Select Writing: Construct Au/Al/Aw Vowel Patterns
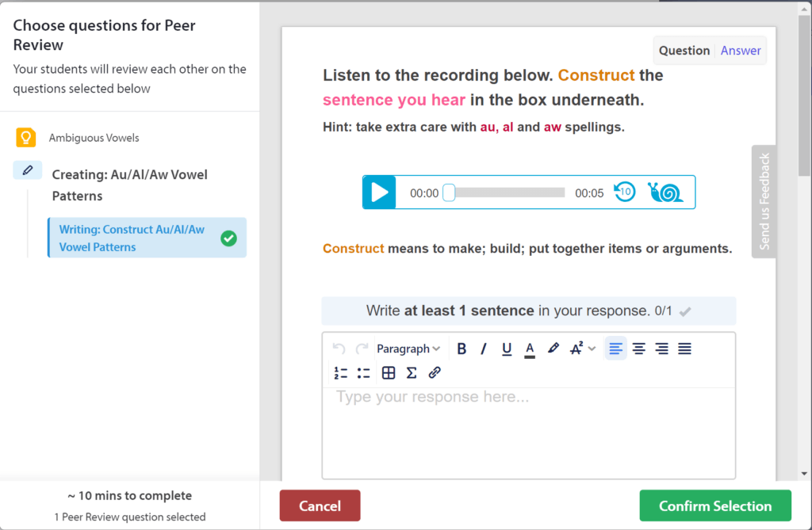The width and height of the screenshot is (812, 530). [147, 238]
